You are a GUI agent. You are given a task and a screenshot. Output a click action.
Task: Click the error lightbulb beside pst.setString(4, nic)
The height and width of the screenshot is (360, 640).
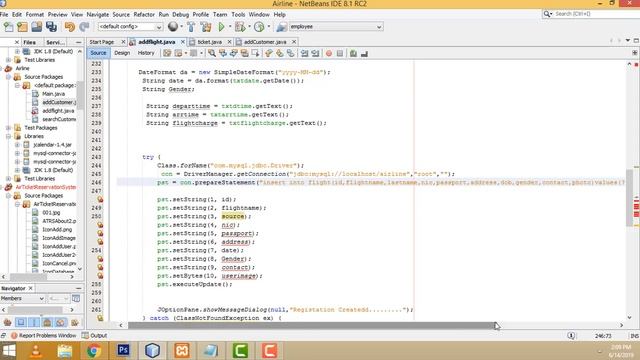(100, 225)
